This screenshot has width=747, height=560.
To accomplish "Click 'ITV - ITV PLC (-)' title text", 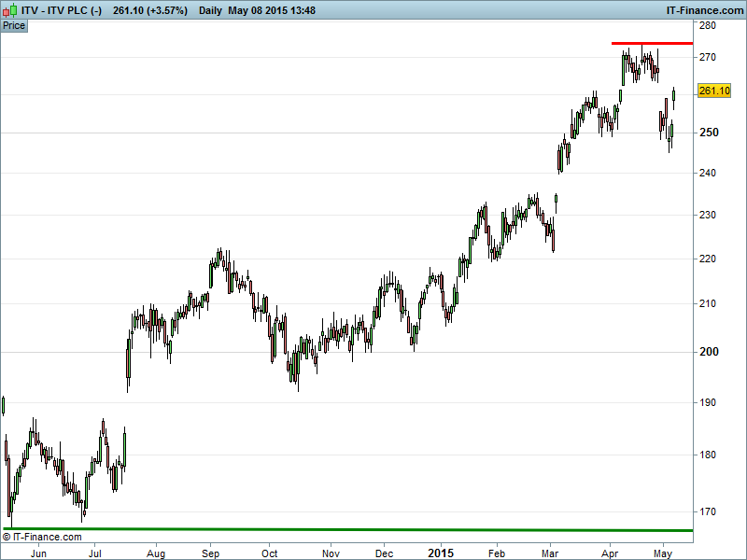I will click(x=62, y=10).
